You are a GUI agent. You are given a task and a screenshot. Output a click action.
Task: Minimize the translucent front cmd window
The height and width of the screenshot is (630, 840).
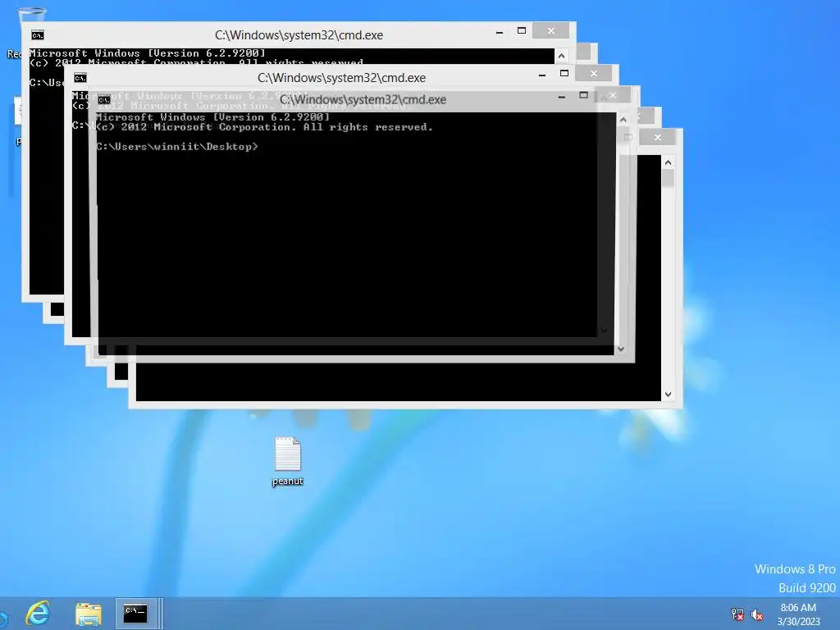561,97
